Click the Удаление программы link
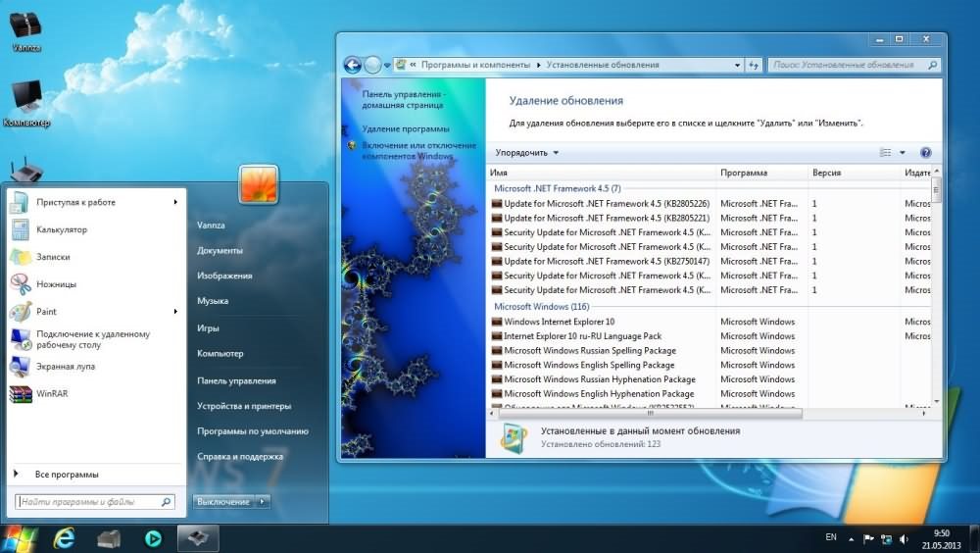 click(406, 129)
